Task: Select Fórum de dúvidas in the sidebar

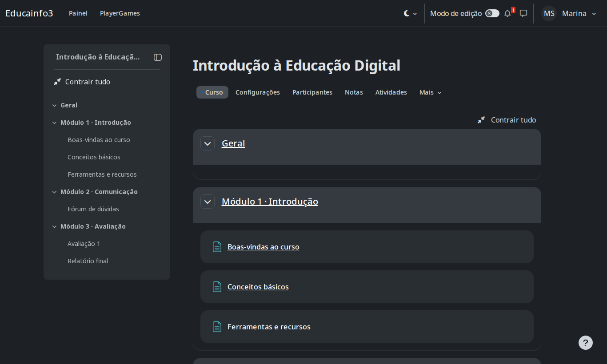Action: [93, 209]
